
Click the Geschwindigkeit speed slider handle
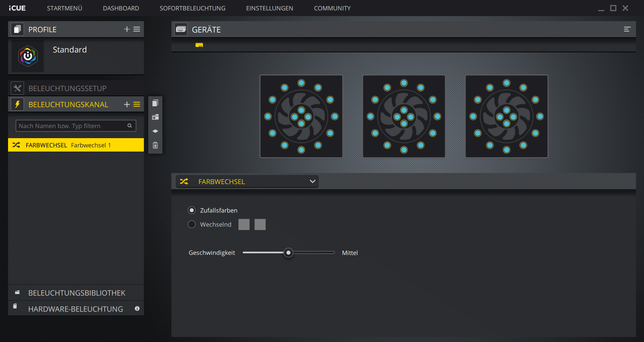[288, 253]
